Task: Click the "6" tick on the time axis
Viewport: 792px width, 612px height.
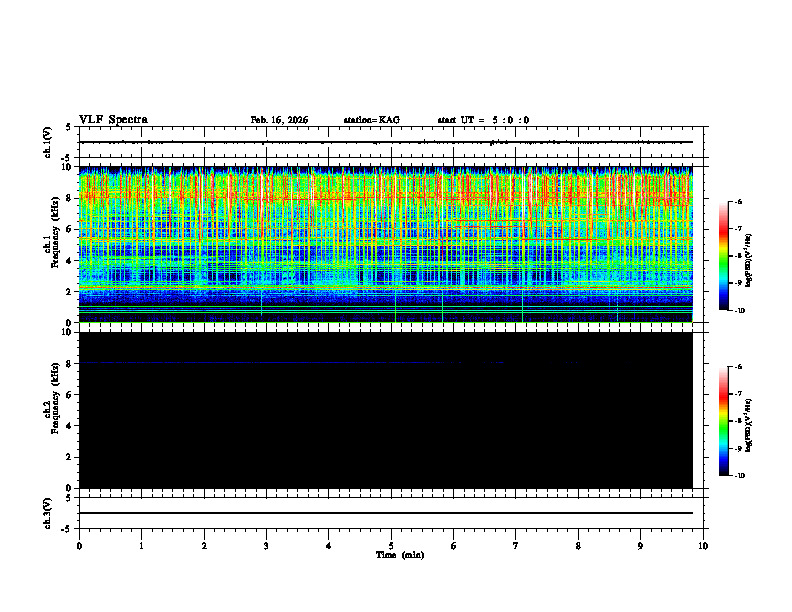Action: (x=454, y=546)
